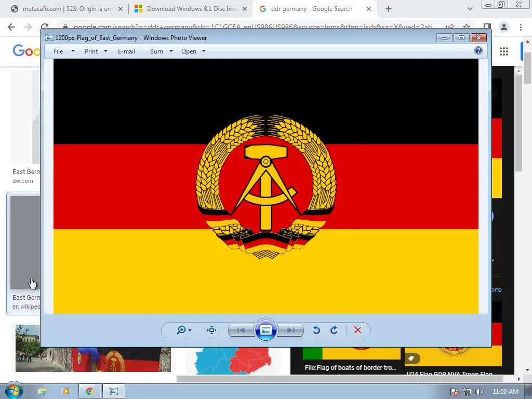Close the Download Windows 8.1 tab
Viewport: 532px width, 399px height.
[245, 9]
